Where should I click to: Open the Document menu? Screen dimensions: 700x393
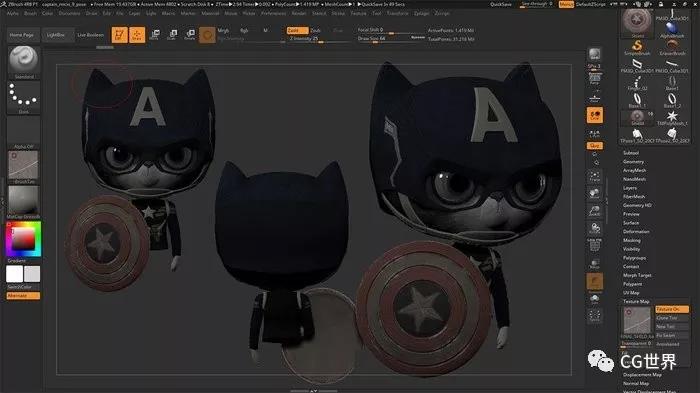point(70,13)
